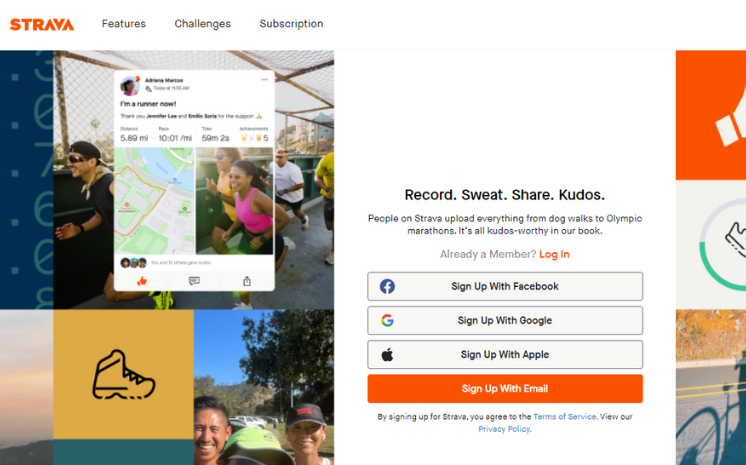
Task: Go to the Subscription page
Action: click(x=291, y=24)
